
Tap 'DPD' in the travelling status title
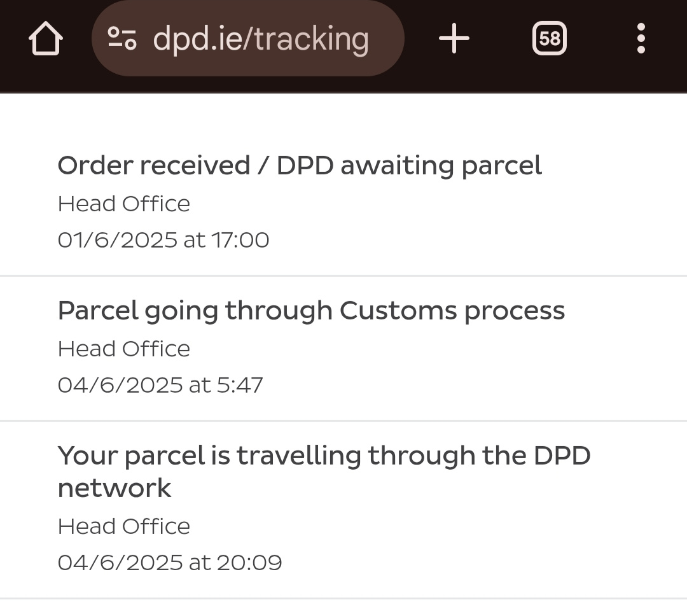pos(562,456)
